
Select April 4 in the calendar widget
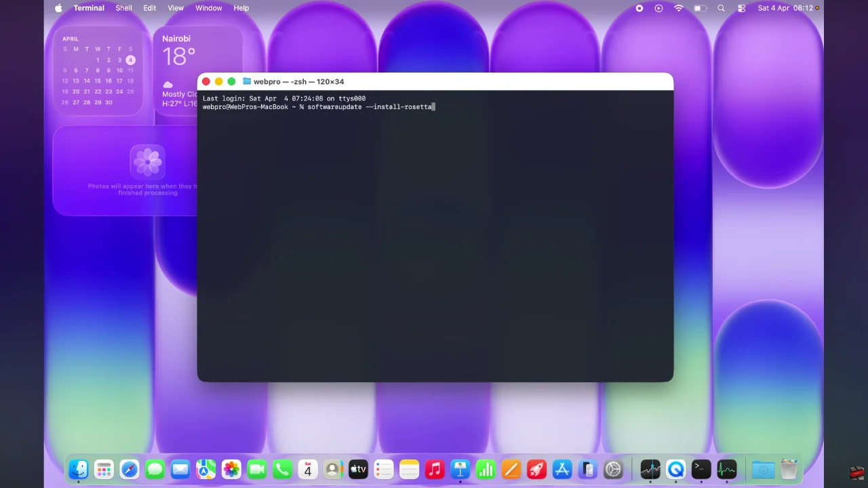tap(130, 60)
